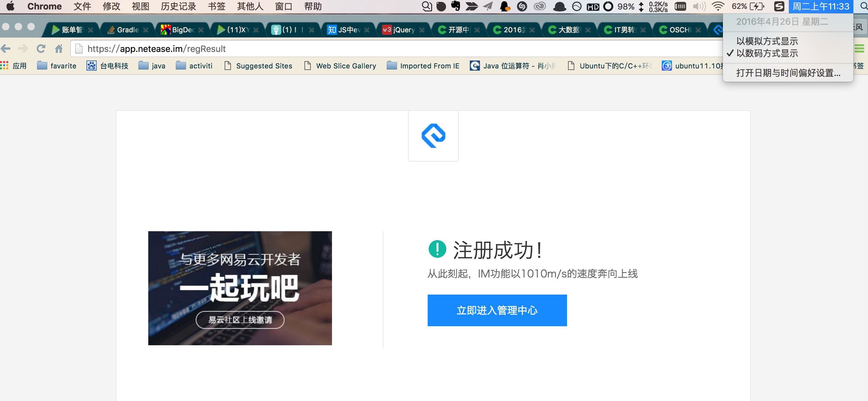Screen dimensions: 868x401
Task: Click the Evernote elephant menu bar icon
Action: [x=456, y=6]
